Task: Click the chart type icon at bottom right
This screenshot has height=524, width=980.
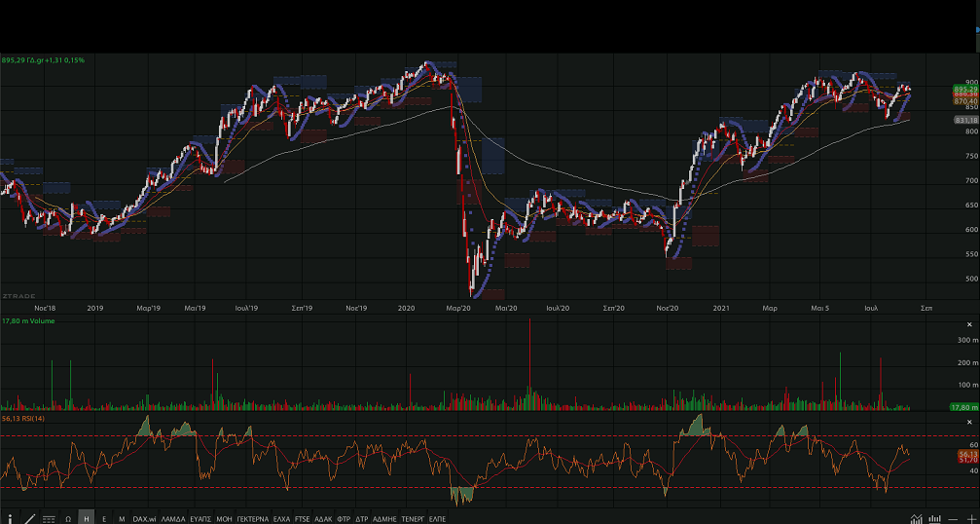Action: coord(917,518)
